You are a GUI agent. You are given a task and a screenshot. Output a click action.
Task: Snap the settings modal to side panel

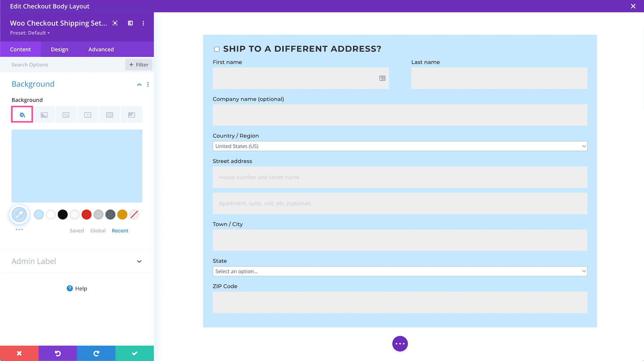coord(130,23)
